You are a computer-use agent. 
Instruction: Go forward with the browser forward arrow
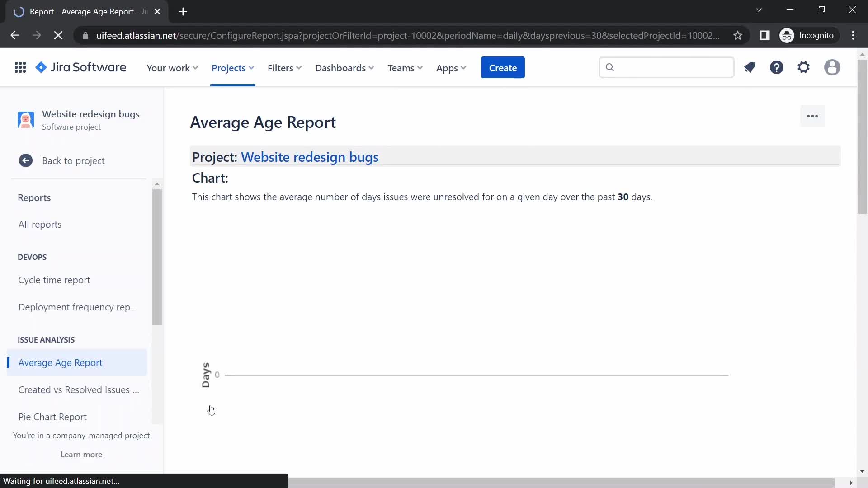pyautogui.click(x=37, y=35)
